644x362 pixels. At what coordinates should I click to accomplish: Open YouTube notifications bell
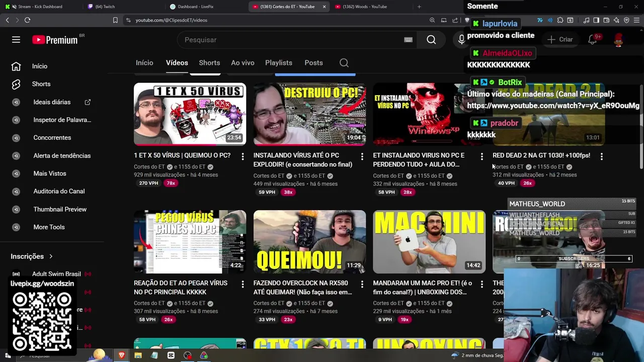click(x=593, y=40)
